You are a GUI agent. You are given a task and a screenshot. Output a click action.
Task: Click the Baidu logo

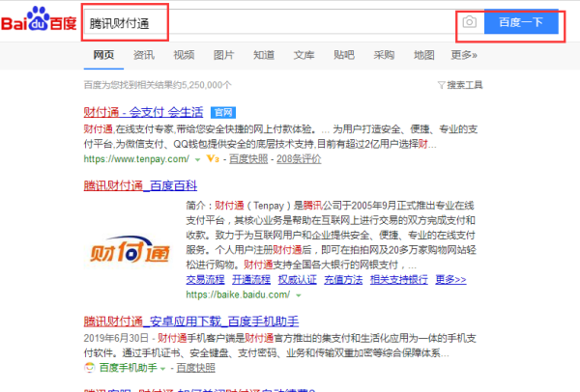pyautogui.click(x=39, y=19)
